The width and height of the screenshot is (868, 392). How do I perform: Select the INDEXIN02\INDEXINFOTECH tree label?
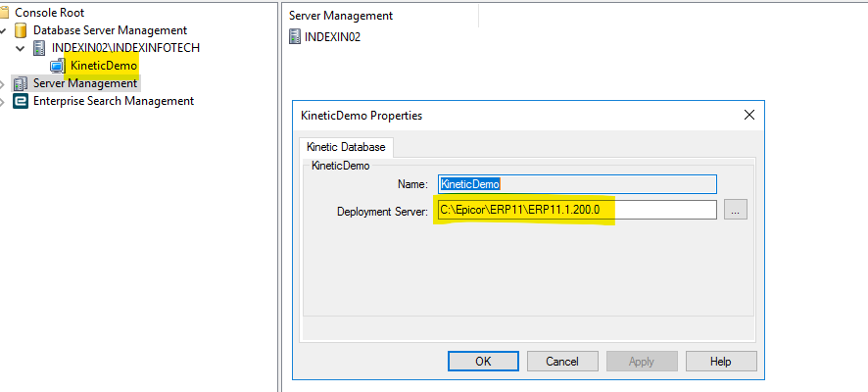tap(125, 48)
